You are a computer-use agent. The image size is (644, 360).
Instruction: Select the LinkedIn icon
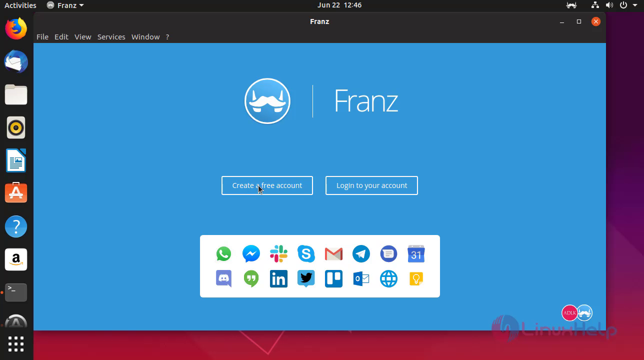tap(278, 279)
